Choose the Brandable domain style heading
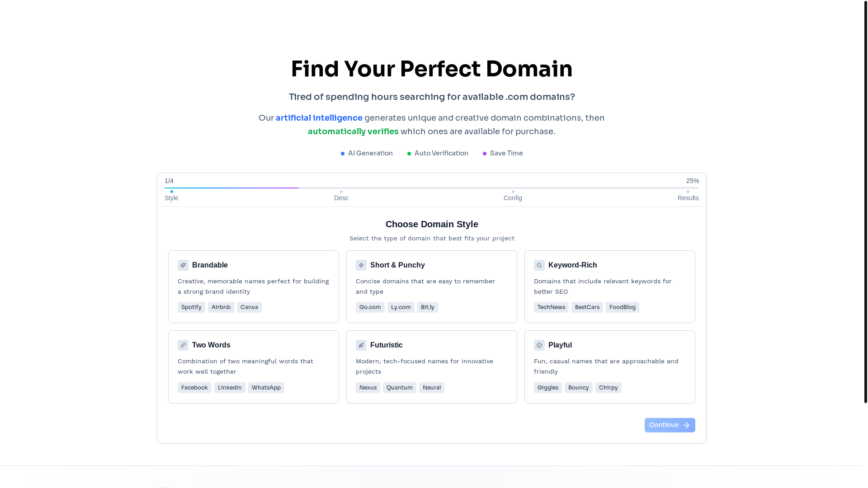The height and width of the screenshot is (488, 868). (x=210, y=265)
